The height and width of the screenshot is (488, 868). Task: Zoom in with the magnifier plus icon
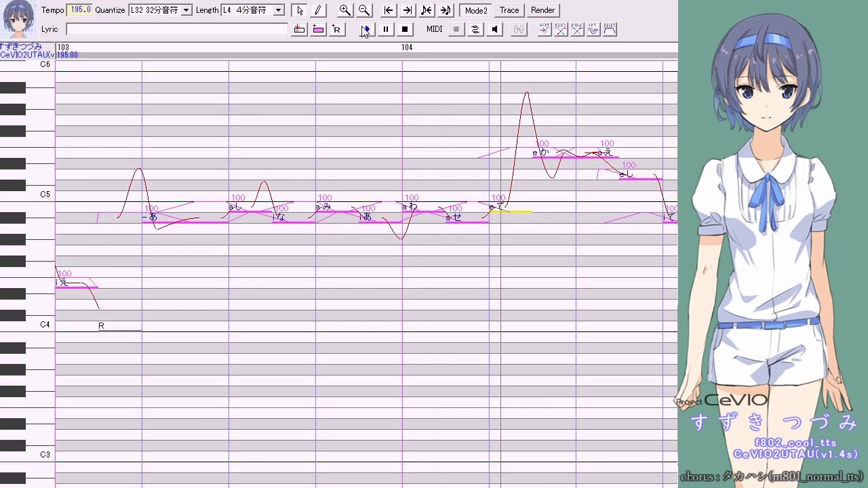pos(345,10)
